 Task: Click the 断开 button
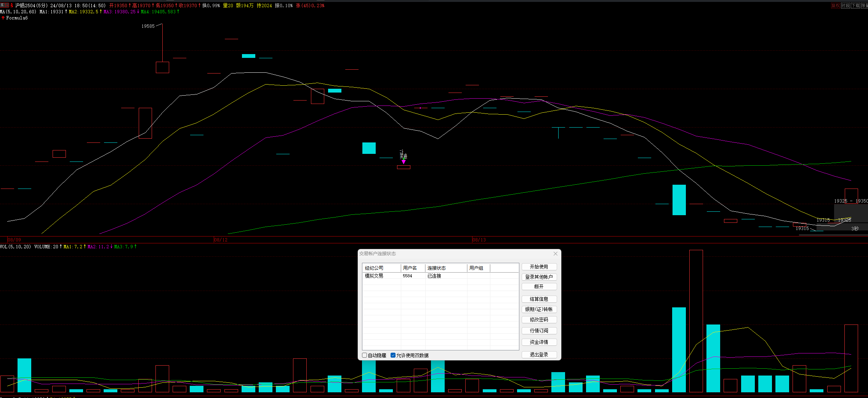click(539, 286)
